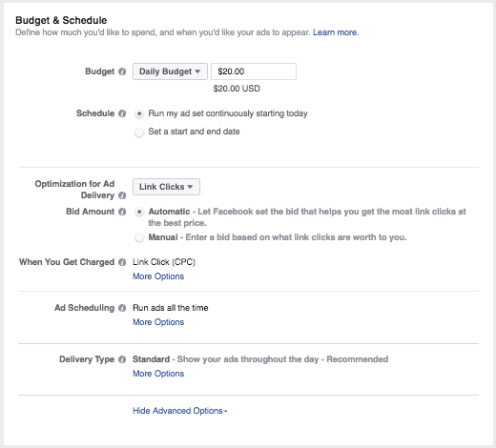Click the Budget & Schedule heading
Viewport: 496px width, 448px height.
[x=61, y=20]
